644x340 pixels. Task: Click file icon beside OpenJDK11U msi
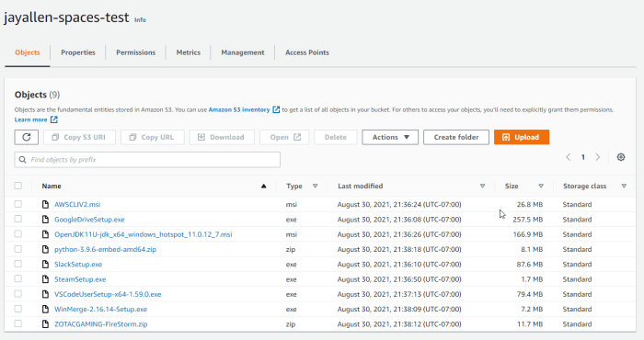pos(46,234)
